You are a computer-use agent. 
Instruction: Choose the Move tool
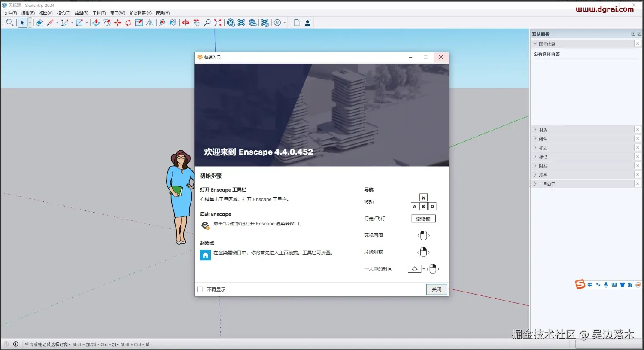click(x=118, y=23)
